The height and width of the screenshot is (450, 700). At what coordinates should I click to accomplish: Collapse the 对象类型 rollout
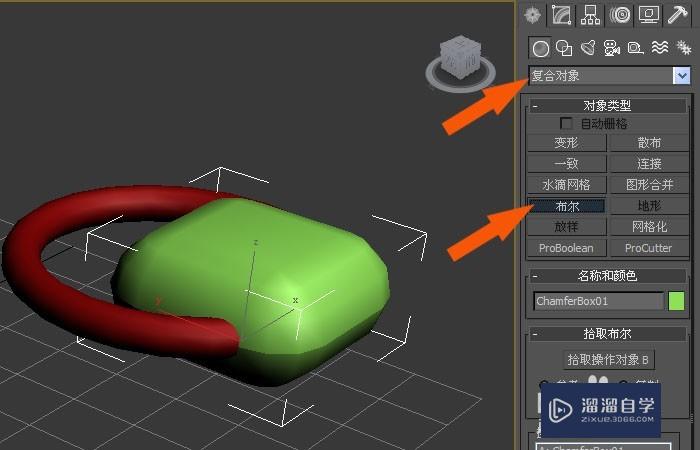608,106
